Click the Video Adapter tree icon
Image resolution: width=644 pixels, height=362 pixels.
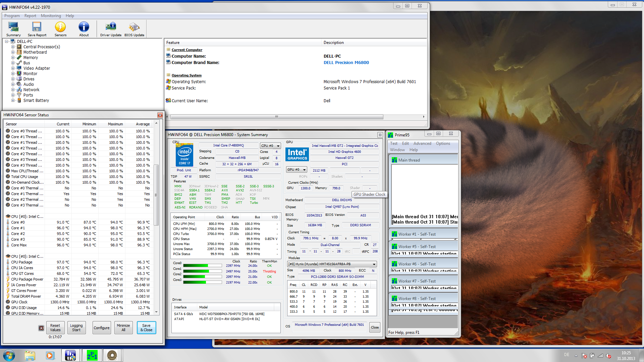[x=19, y=68]
